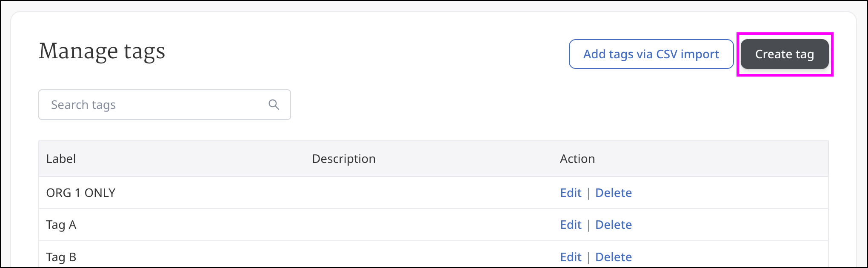
Task: Select the ORG 1 ONLY tag label
Action: coord(81,193)
